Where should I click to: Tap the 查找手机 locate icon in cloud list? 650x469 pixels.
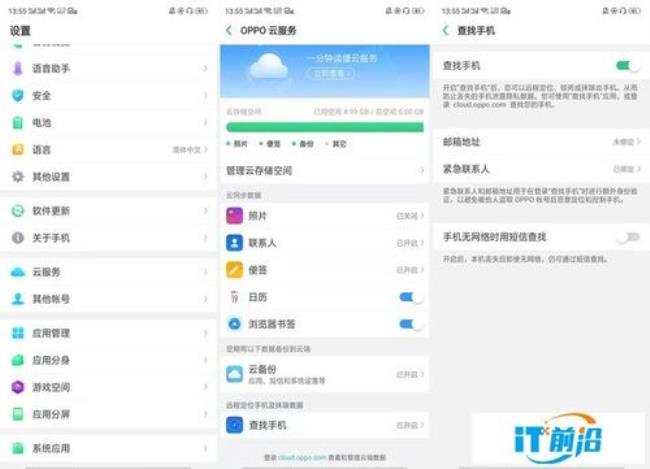click(x=234, y=425)
